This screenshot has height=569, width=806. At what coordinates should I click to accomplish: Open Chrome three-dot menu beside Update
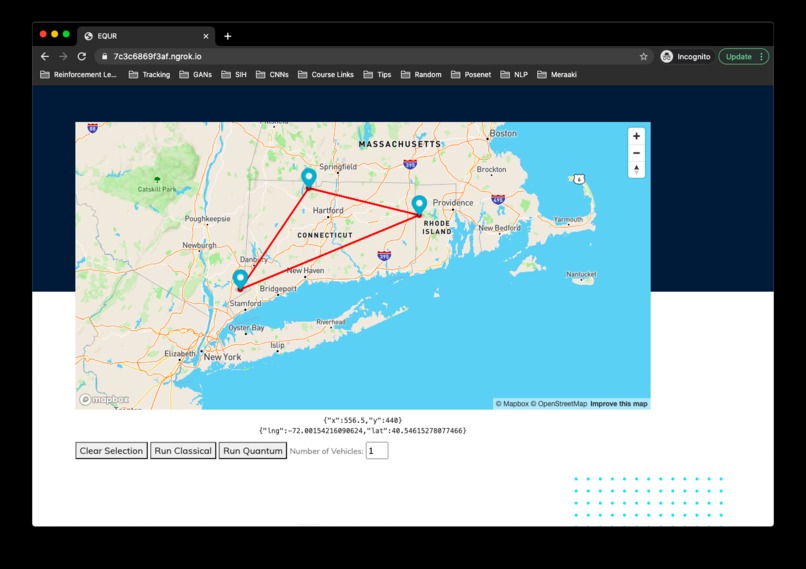pyautogui.click(x=761, y=57)
